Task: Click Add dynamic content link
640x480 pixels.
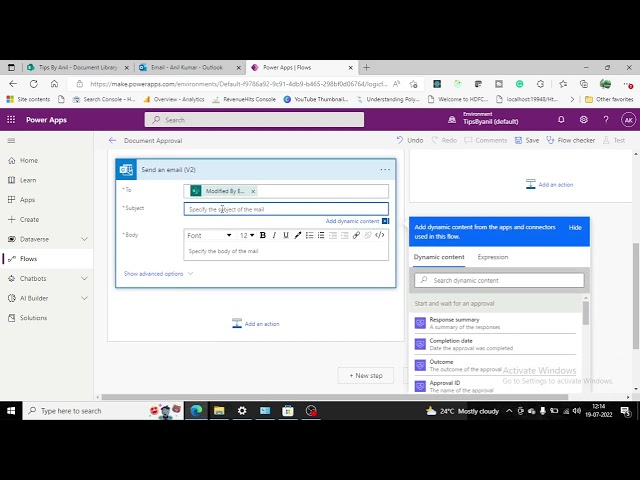Action: click(x=352, y=221)
